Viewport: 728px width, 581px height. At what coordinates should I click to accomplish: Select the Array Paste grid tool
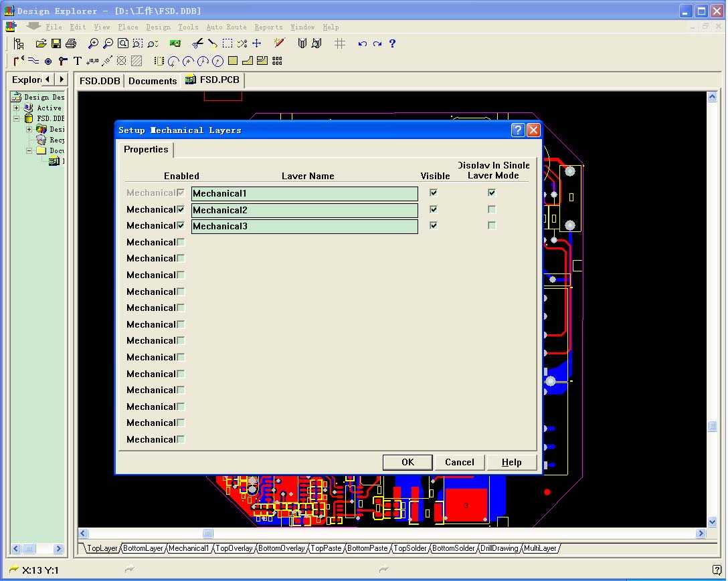(x=277, y=61)
